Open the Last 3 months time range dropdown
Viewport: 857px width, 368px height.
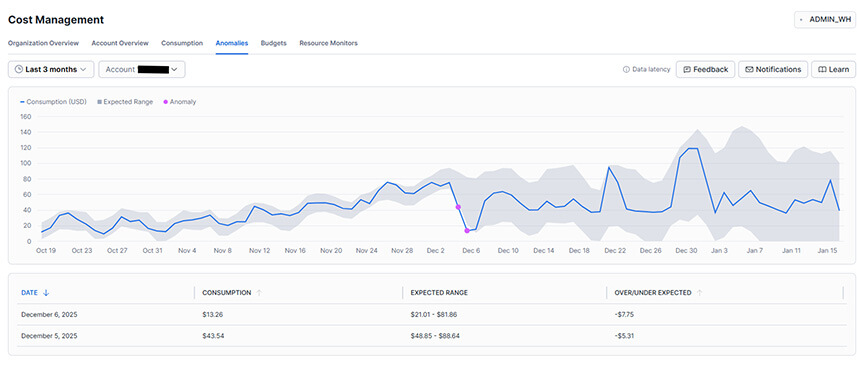coord(51,69)
